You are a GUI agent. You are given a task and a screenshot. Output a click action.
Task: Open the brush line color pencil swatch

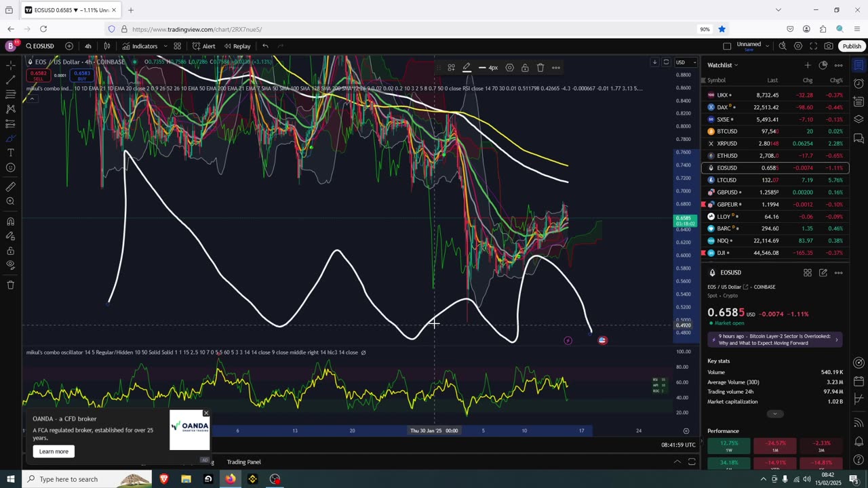(467, 68)
